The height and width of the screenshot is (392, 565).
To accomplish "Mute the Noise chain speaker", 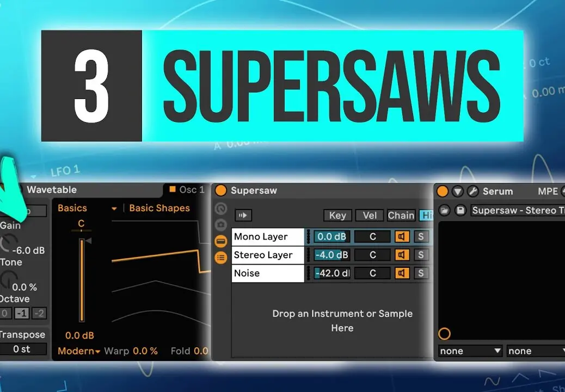I will pos(402,273).
